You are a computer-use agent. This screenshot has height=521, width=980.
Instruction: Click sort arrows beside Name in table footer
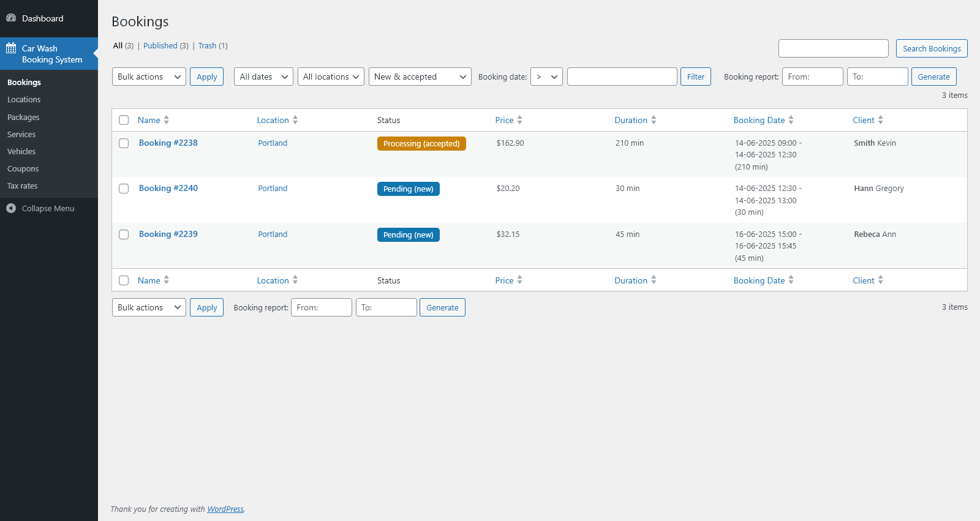pos(167,280)
